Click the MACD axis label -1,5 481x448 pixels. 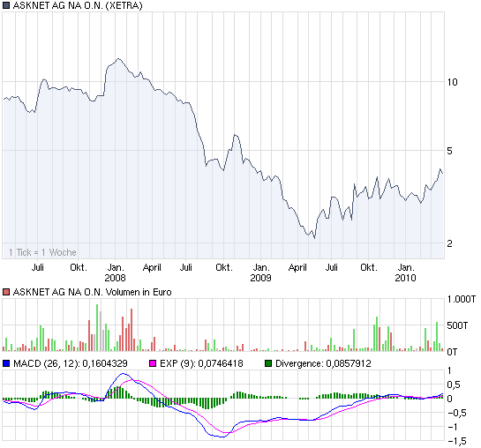(x=457, y=441)
